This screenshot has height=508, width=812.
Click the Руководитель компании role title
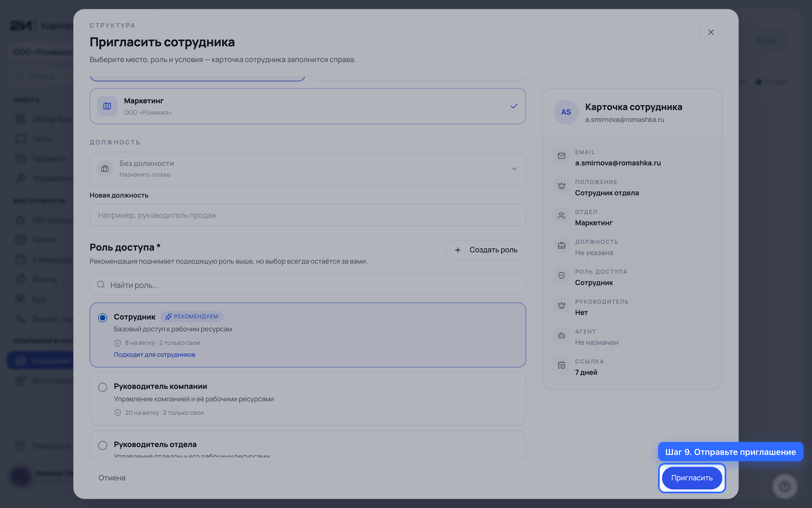160,386
